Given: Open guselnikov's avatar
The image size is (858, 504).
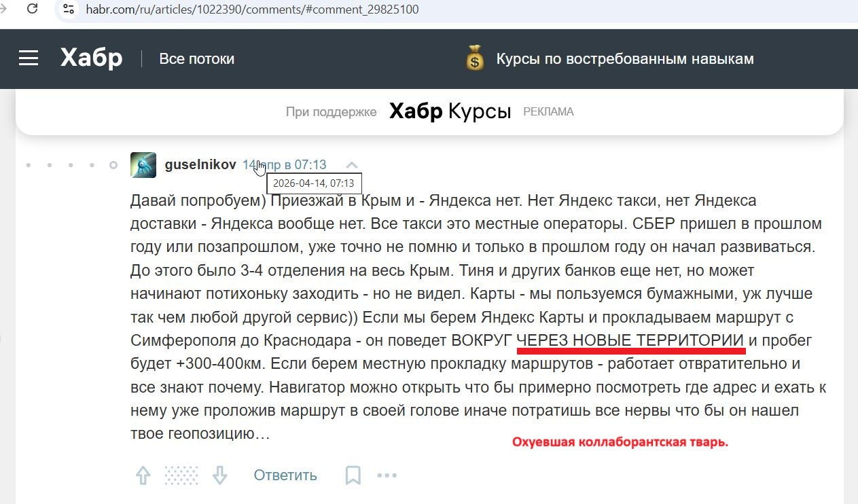Looking at the screenshot, I should (143, 165).
